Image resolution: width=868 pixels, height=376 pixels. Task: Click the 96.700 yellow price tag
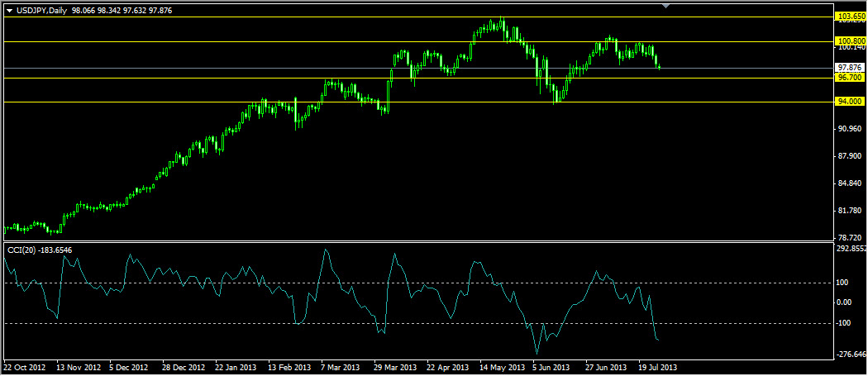[850, 78]
